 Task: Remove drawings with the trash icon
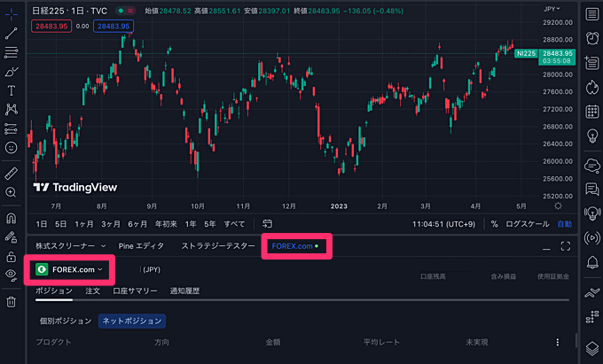(12, 301)
